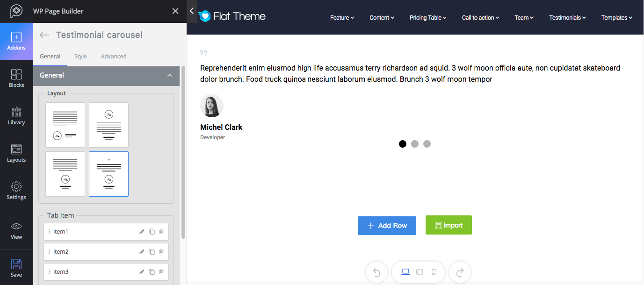Delete Item1 with trash icon
Viewport: 644px width, 285px height.
coord(161,232)
